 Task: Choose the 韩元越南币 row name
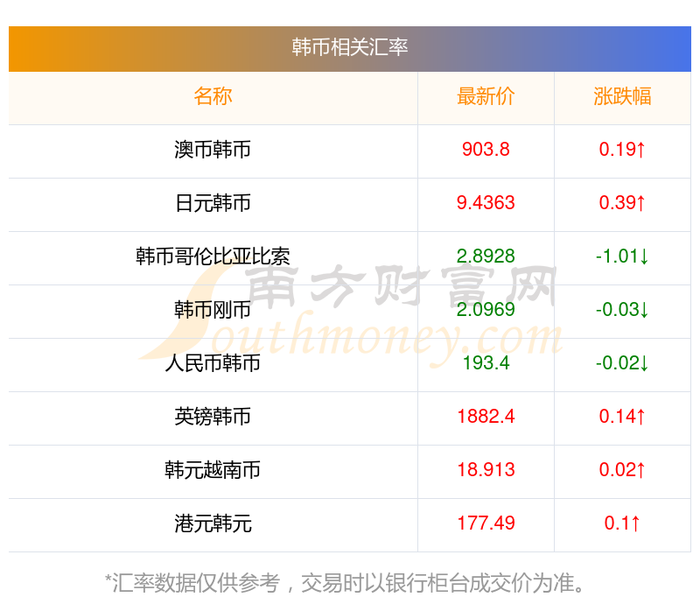213,470
